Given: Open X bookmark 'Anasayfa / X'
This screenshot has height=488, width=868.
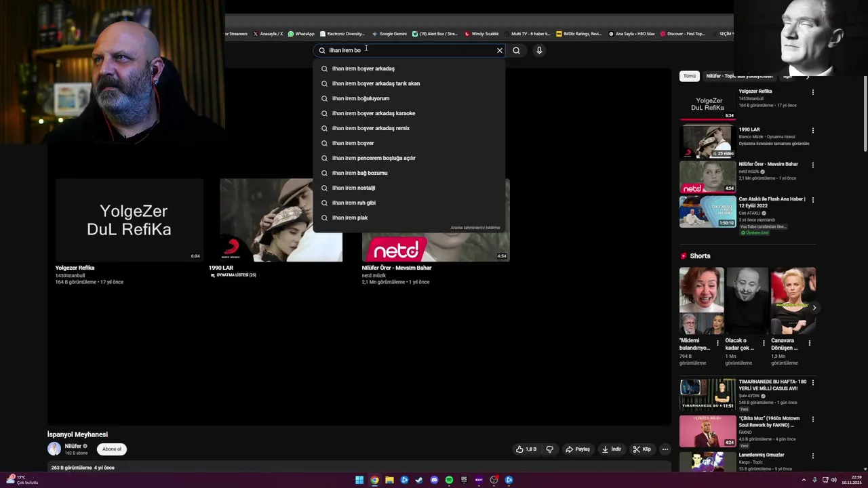Looking at the screenshot, I should [x=268, y=34].
